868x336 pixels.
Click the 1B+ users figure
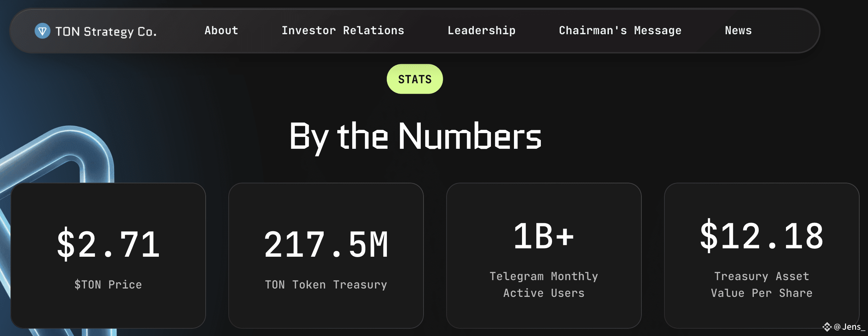pos(544,236)
